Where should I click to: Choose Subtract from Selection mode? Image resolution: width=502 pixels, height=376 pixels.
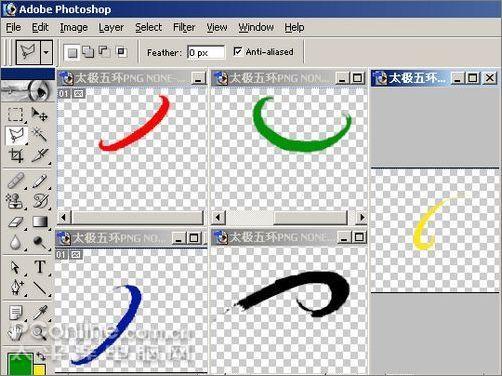104,52
